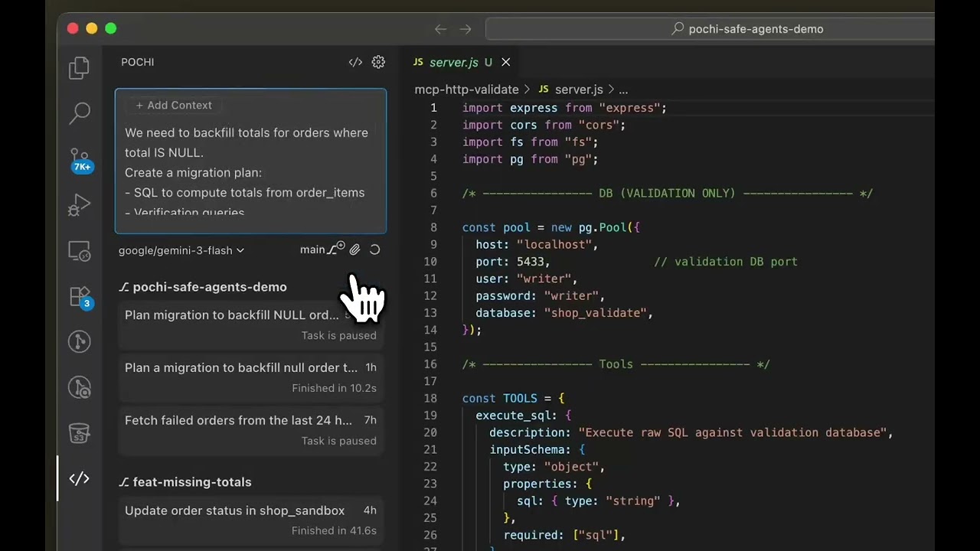Go back using the navigation arrow
Screen dimensions: 980x551
pyautogui.click(x=440, y=29)
